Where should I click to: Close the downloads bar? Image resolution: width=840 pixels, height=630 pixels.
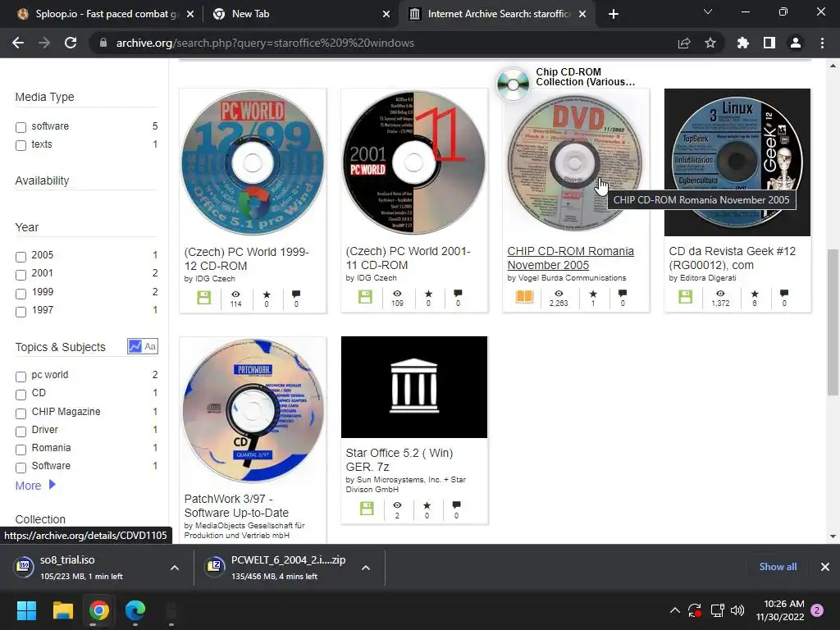825,567
